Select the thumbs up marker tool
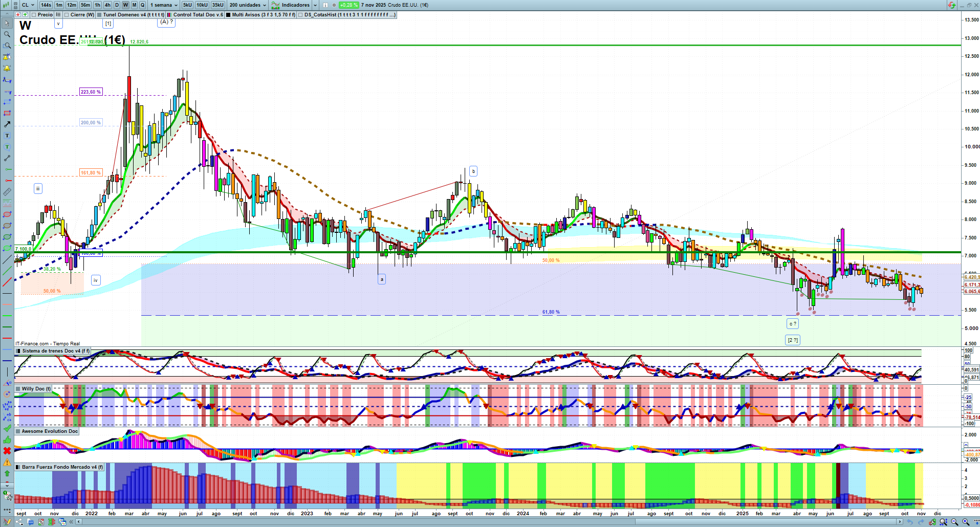 pos(7,440)
